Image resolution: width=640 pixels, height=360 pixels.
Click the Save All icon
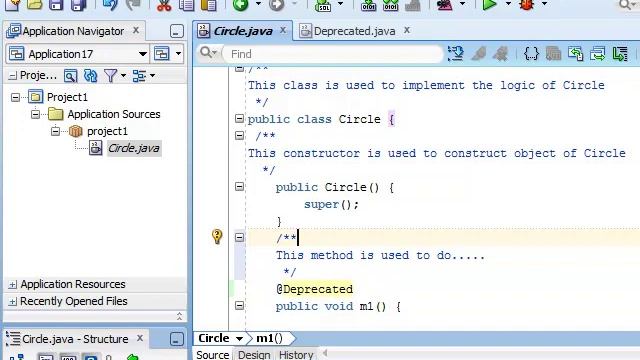(x=78, y=5)
